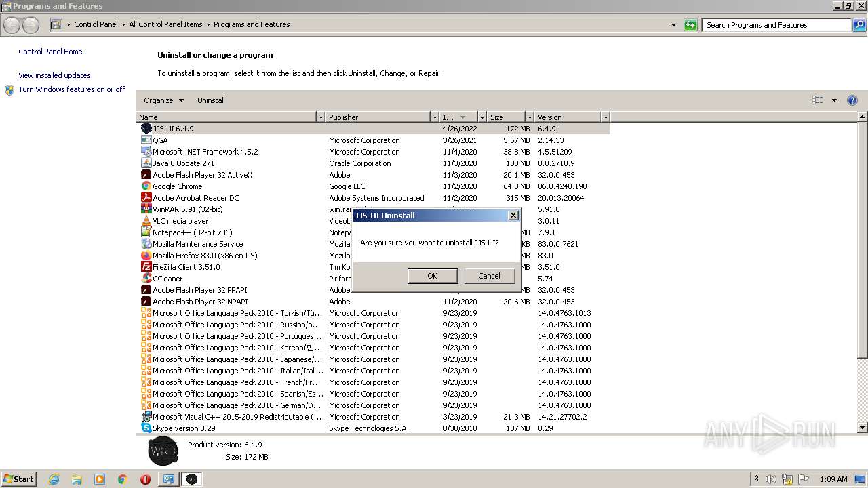Click the Adobe Flash Player 32 PPAPI icon

(146, 290)
